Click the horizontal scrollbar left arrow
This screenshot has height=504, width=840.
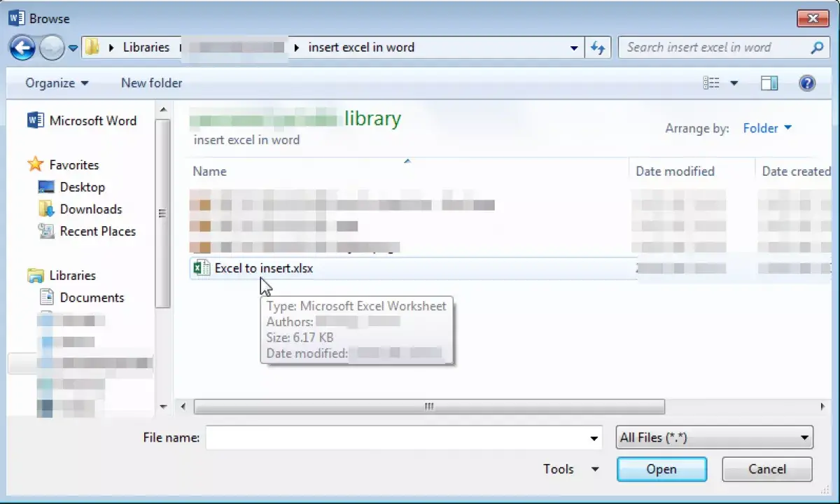183,407
